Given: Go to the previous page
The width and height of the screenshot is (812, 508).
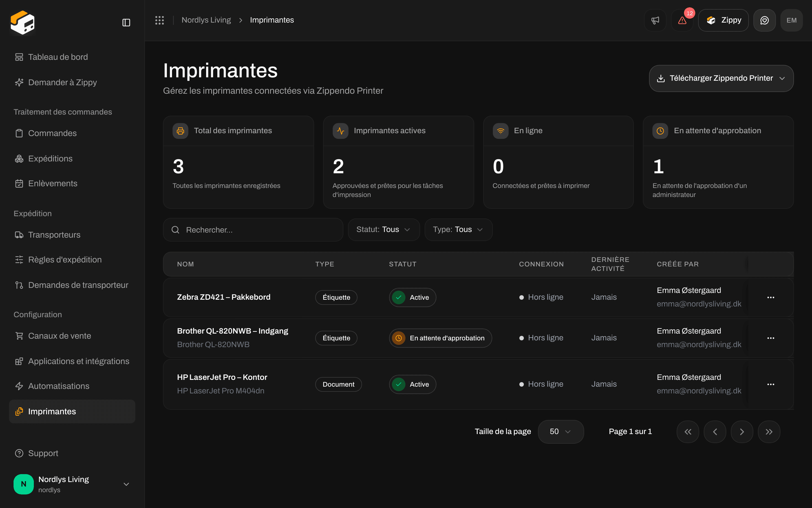Looking at the screenshot, I should (715, 432).
